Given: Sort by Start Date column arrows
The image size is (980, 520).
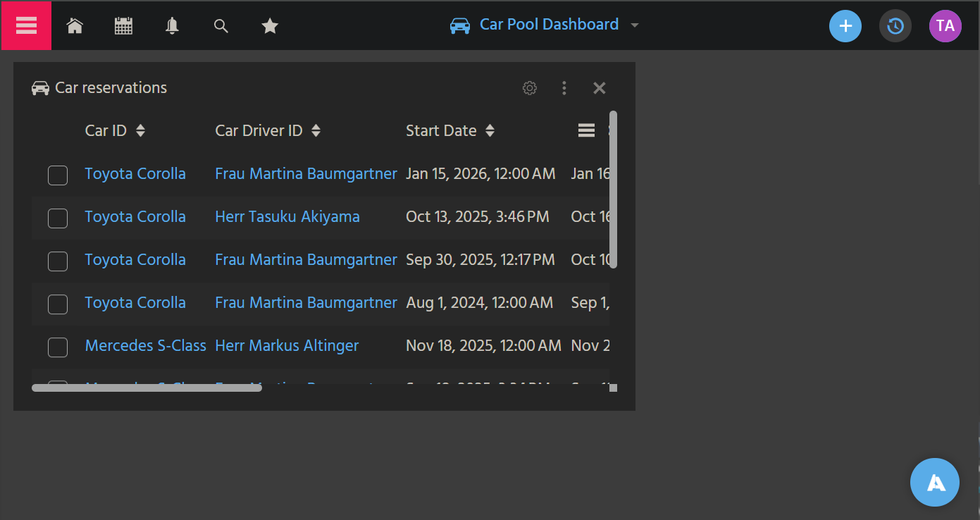Looking at the screenshot, I should click(490, 130).
